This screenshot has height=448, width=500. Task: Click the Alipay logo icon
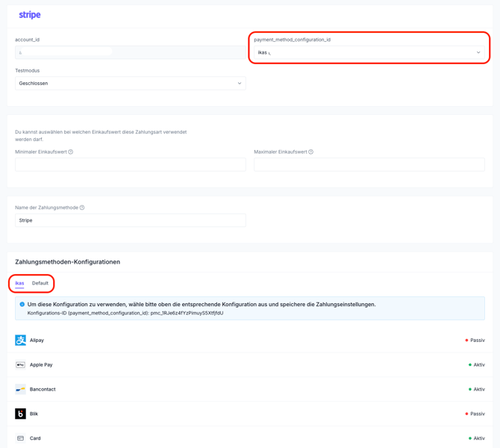(x=20, y=340)
